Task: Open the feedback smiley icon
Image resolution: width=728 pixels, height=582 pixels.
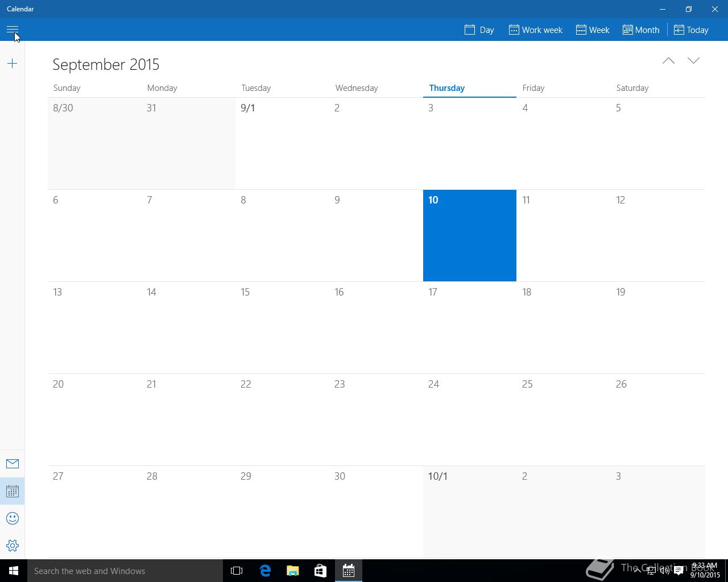Action: pyautogui.click(x=13, y=518)
